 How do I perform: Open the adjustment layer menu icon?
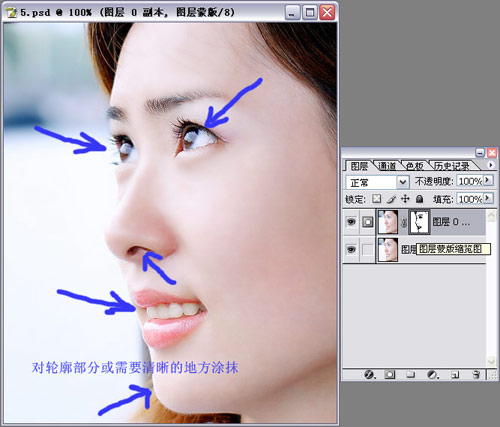(x=432, y=375)
